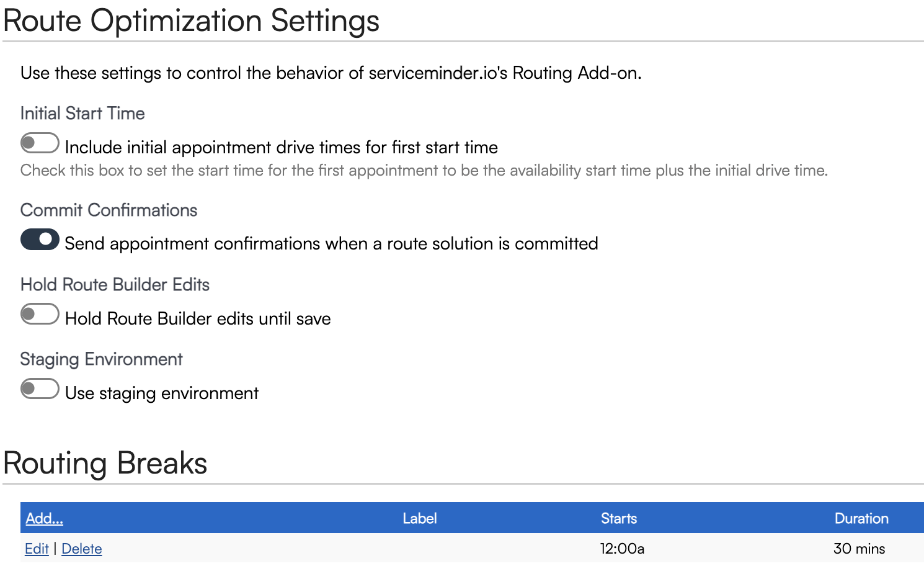The height and width of the screenshot is (571, 924).
Task: Click the Commit Confirmations section title
Action: click(109, 210)
